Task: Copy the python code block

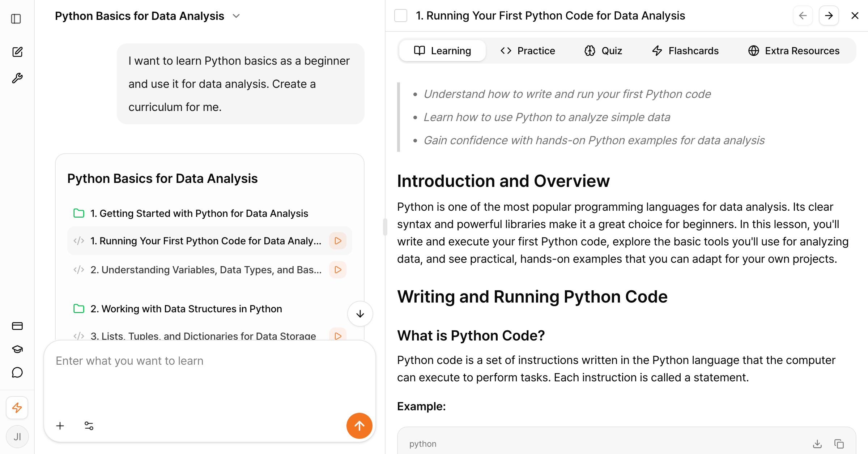Action: [839, 444]
